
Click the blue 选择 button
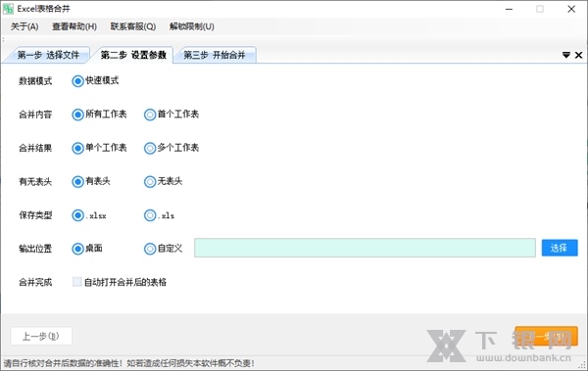(x=560, y=248)
